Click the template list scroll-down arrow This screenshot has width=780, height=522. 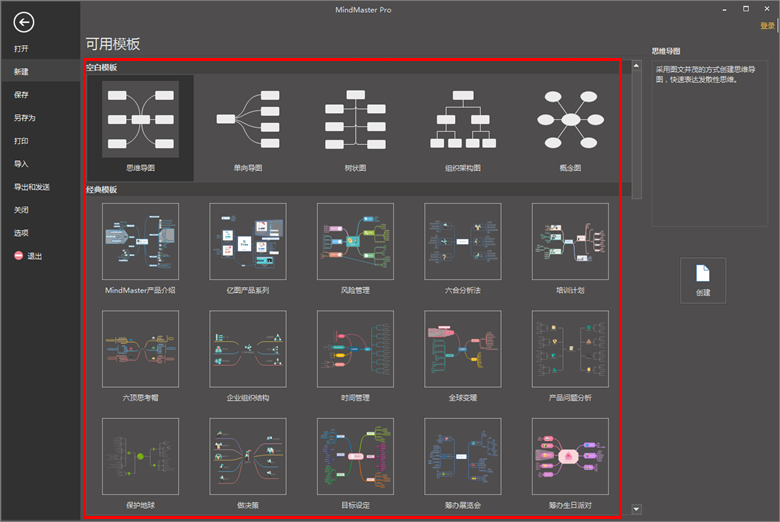tap(636, 509)
